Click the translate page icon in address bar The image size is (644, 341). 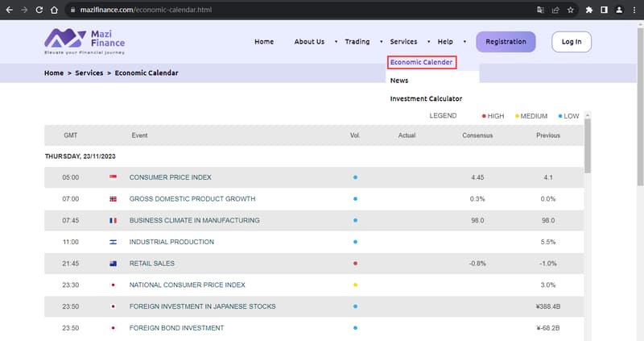(x=540, y=10)
